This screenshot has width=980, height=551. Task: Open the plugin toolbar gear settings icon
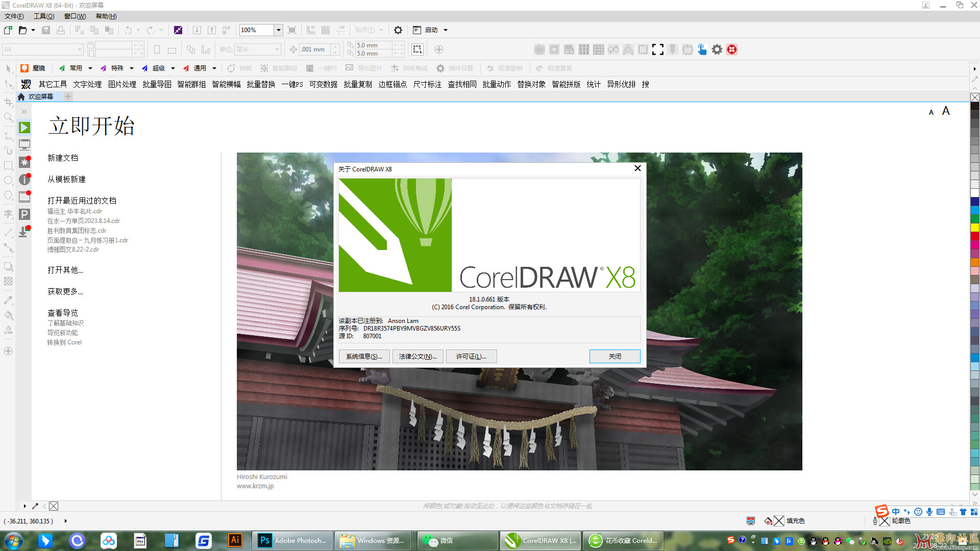(x=717, y=49)
